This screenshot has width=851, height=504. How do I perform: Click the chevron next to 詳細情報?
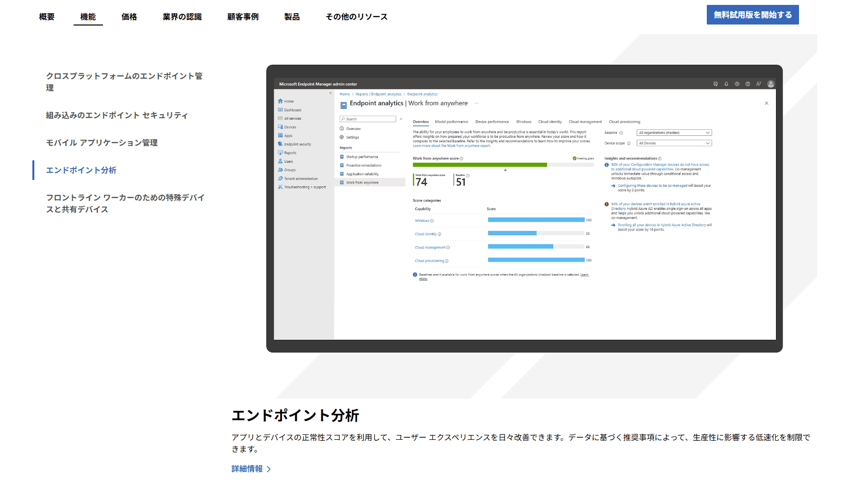tap(269, 470)
